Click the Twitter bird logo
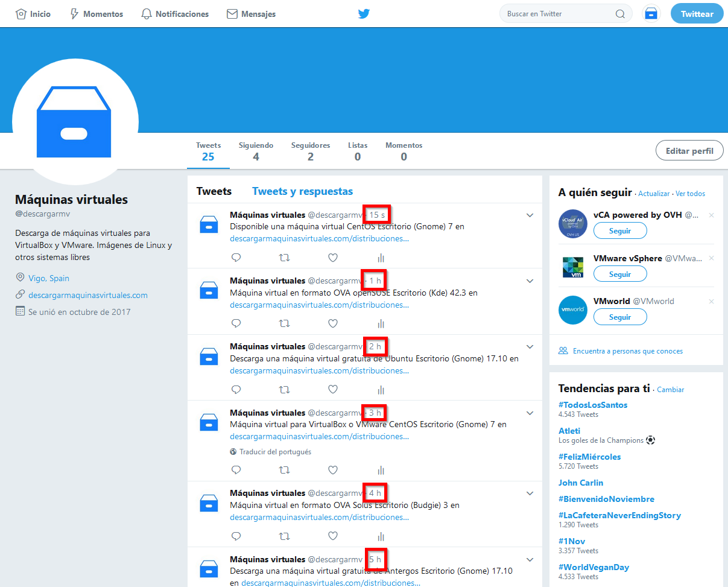The width and height of the screenshot is (728, 587). tap(363, 14)
